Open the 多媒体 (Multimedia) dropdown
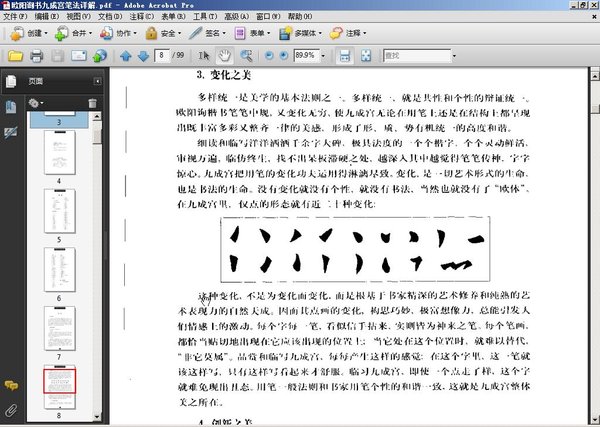Viewport: 600px width, 427px height. tap(300, 34)
